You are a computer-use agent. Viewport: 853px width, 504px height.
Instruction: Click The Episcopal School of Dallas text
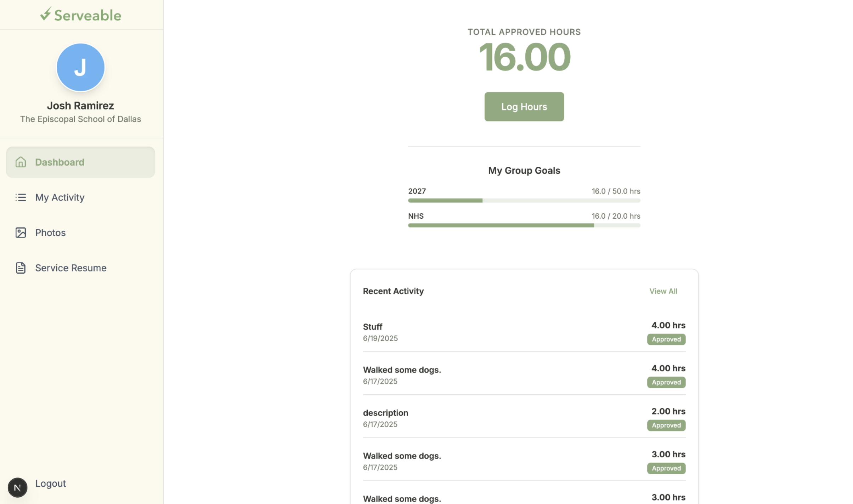tap(80, 119)
